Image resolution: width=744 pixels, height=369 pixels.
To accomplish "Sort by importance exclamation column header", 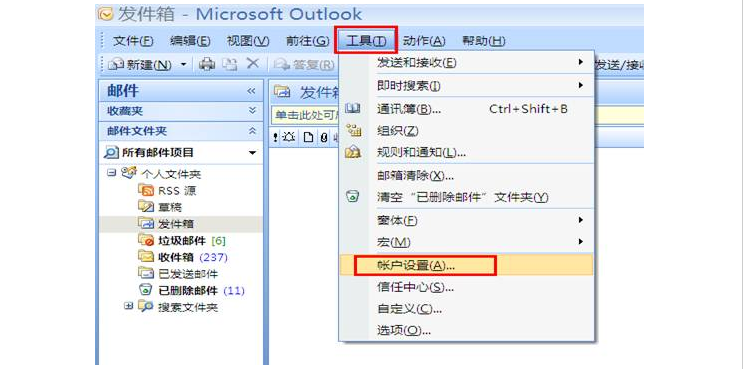I will 275,138.
